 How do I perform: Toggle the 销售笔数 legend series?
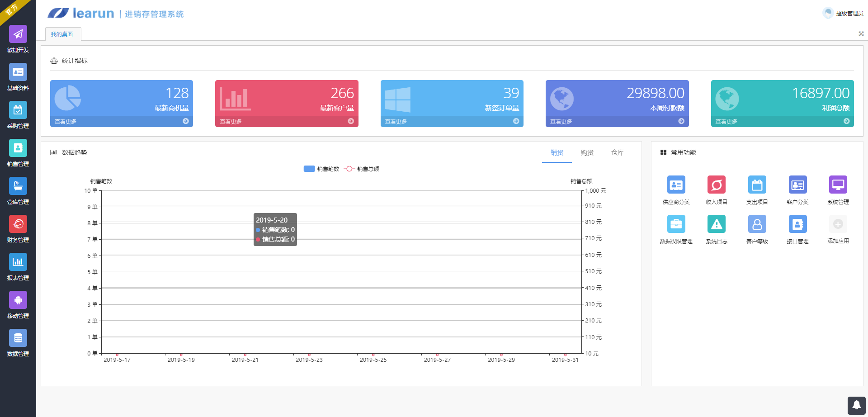pos(321,169)
